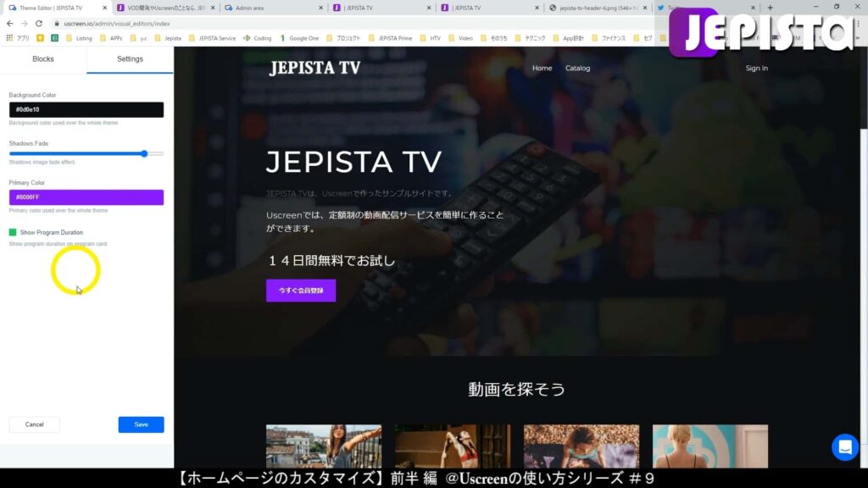View site info via the padlock icon
Image resolution: width=868 pixels, height=488 pixels.
(x=57, y=24)
